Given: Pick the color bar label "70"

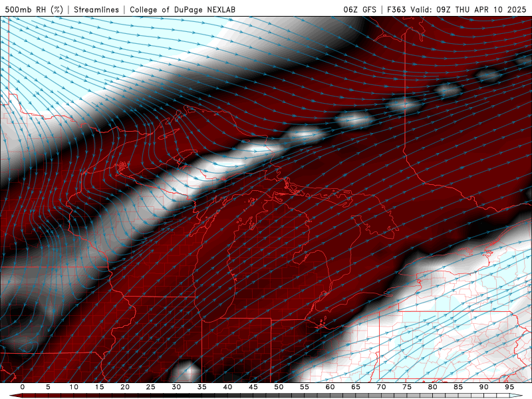Looking at the screenshot, I should [x=381, y=387].
